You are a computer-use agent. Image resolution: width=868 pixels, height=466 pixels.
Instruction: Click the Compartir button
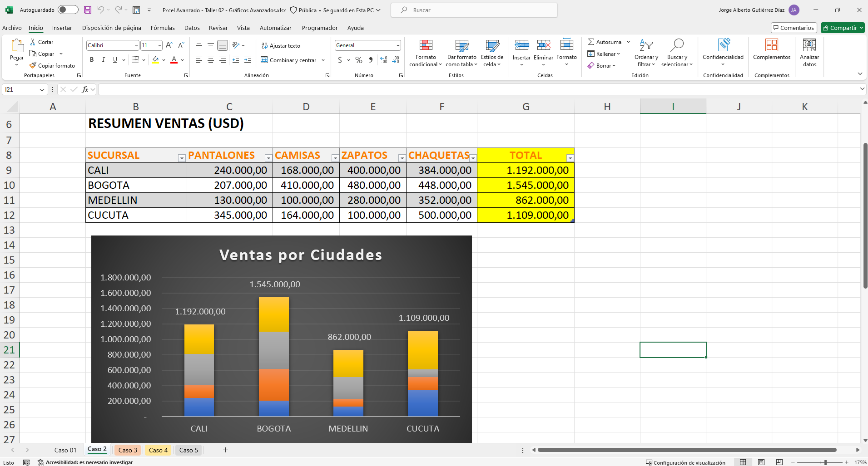[x=843, y=28]
